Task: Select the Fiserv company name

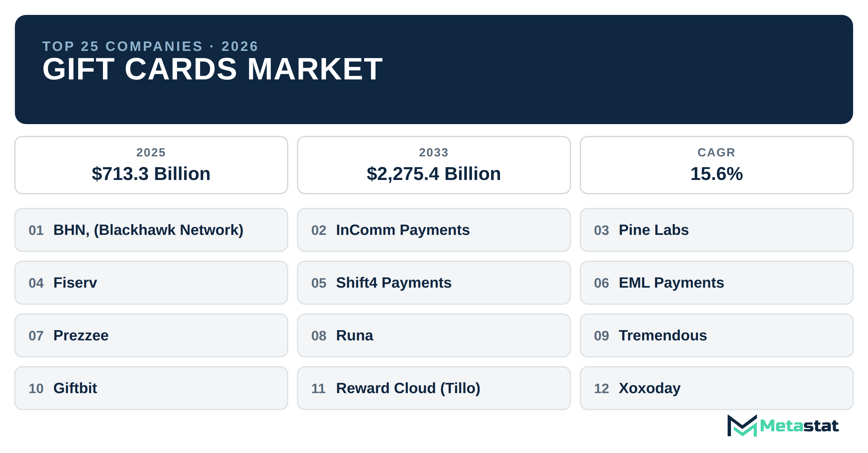Action: 75,283
